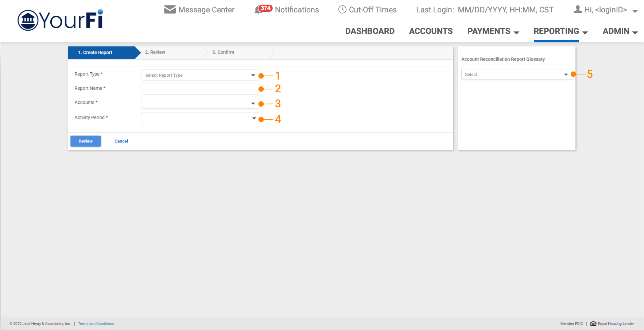Image resolution: width=644 pixels, height=330 pixels.
Task: Expand the Accounts dropdown
Action: pyautogui.click(x=200, y=104)
